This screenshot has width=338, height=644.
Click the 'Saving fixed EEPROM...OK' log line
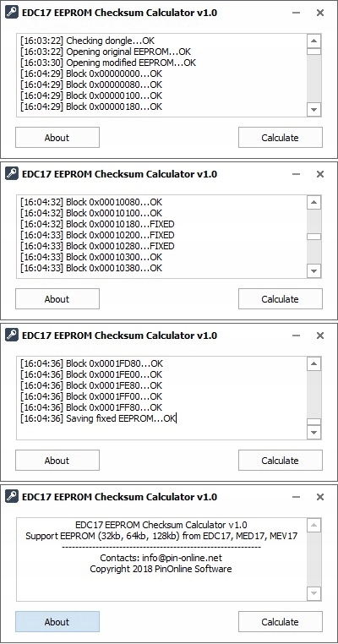click(x=99, y=418)
